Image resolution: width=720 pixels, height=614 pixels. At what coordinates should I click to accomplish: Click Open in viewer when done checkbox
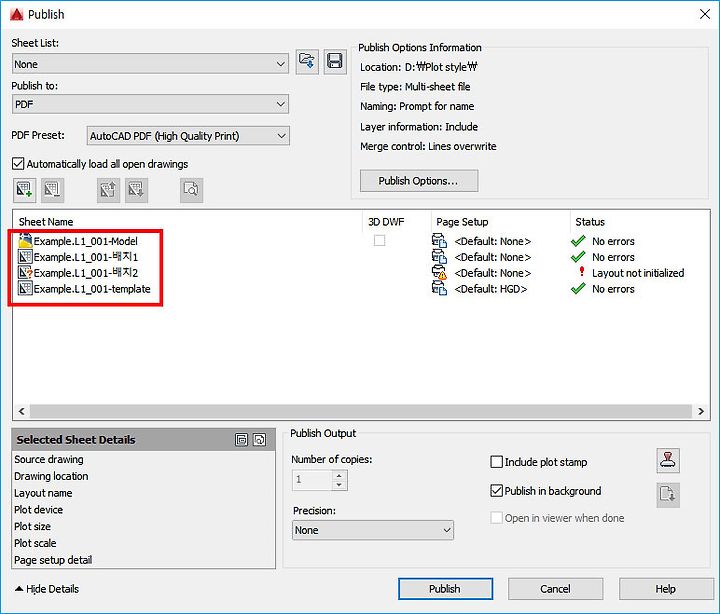click(496, 518)
